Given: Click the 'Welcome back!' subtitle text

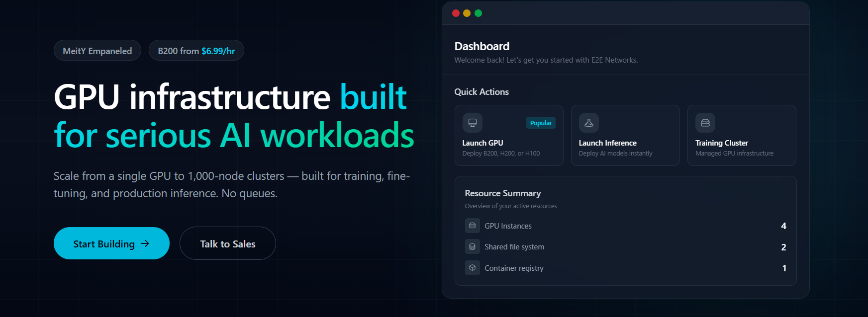Looking at the screenshot, I should click(546, 60).
